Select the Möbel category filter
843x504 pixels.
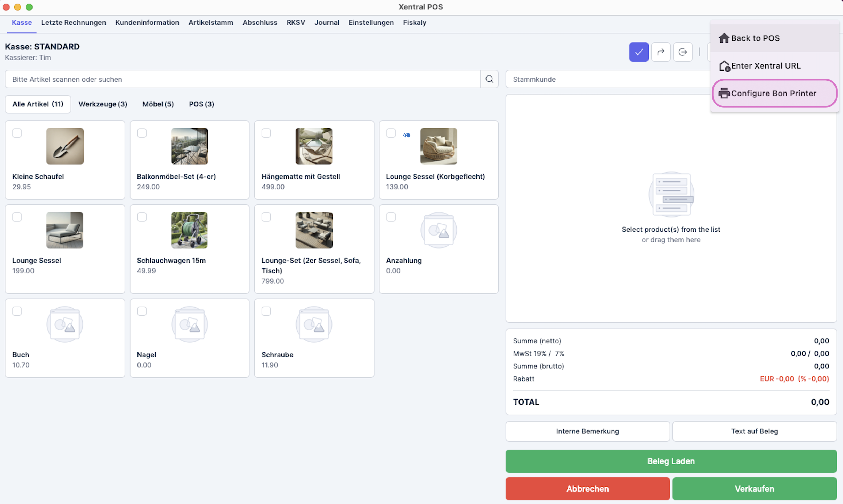[x=158, y=104]
